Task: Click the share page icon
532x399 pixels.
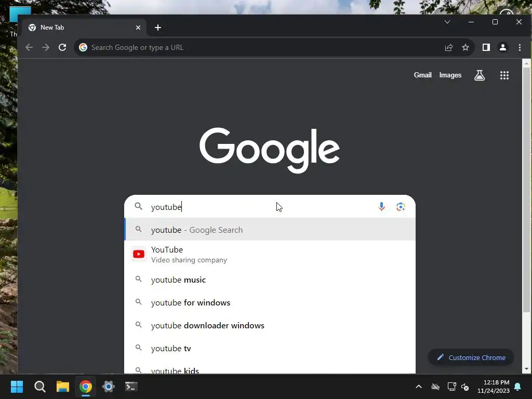Action: point(449,47)
